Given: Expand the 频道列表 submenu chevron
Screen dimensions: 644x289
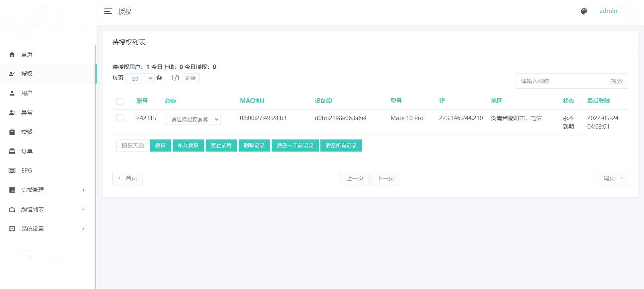Looking at the screenshot, I should tap(83, 209).
